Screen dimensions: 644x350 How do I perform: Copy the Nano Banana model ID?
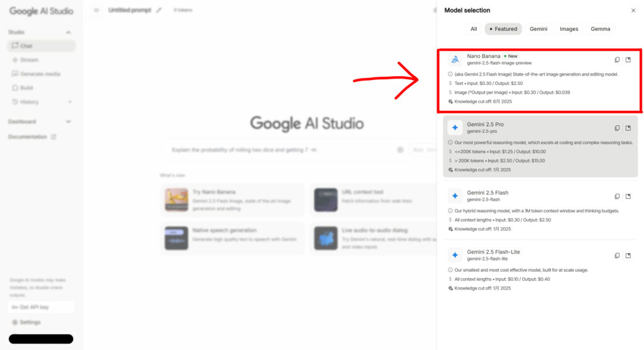[x=617, y=60]
